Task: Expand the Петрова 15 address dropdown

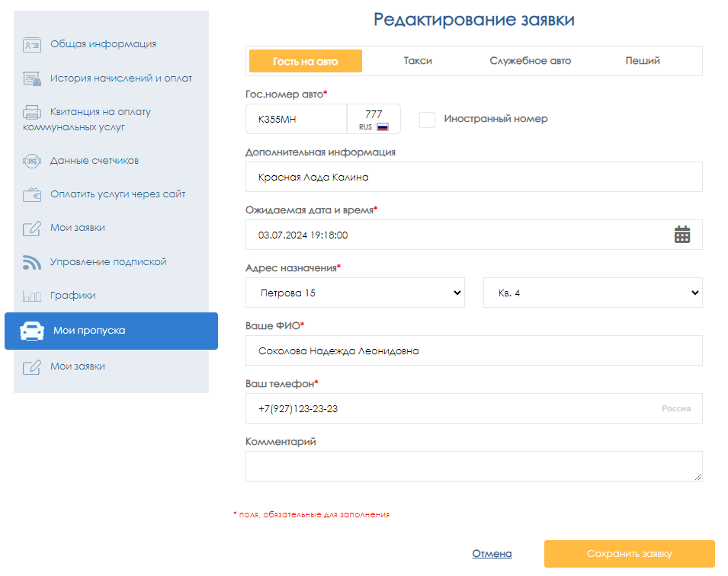Action: (x=355, y=293)
